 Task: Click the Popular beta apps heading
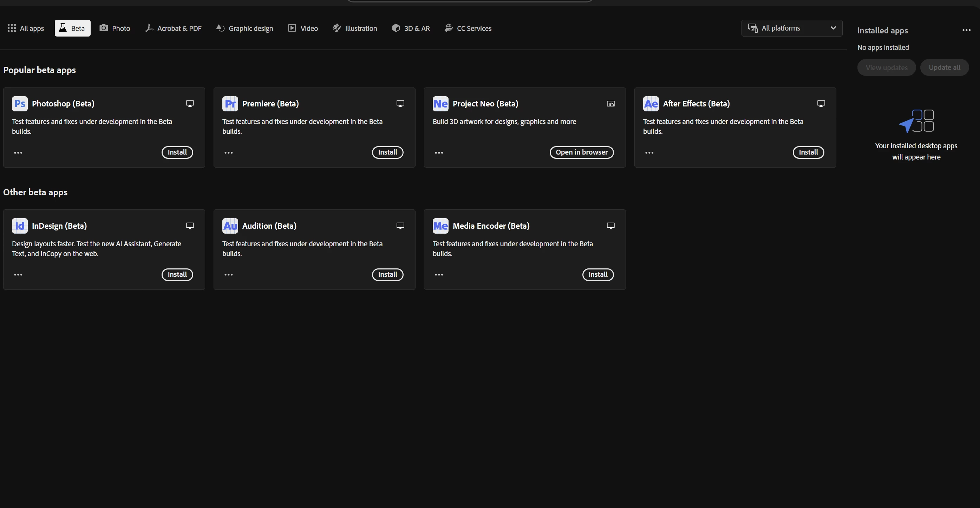(x=40, y=70)
